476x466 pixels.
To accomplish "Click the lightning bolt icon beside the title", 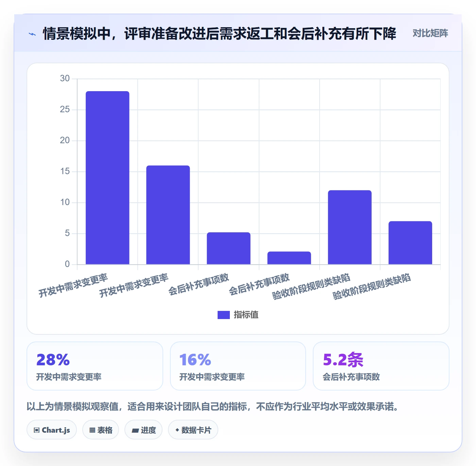I will (32, 34).
